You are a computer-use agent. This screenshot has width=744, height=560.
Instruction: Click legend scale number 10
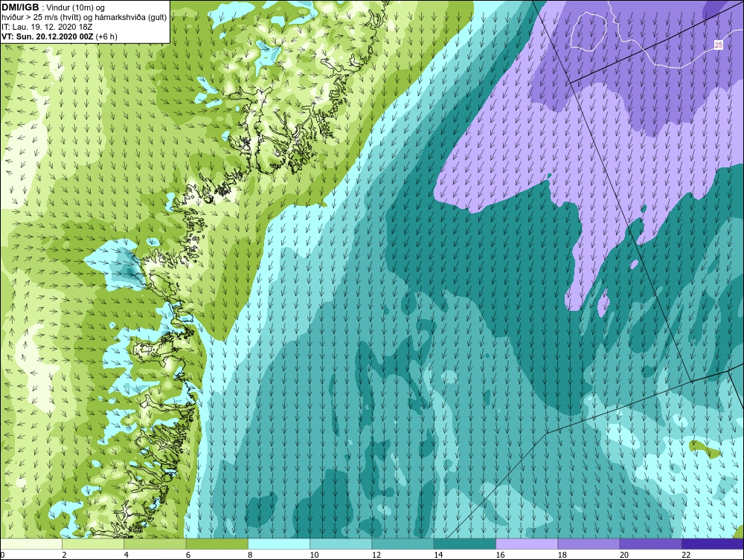pos(314,556)
